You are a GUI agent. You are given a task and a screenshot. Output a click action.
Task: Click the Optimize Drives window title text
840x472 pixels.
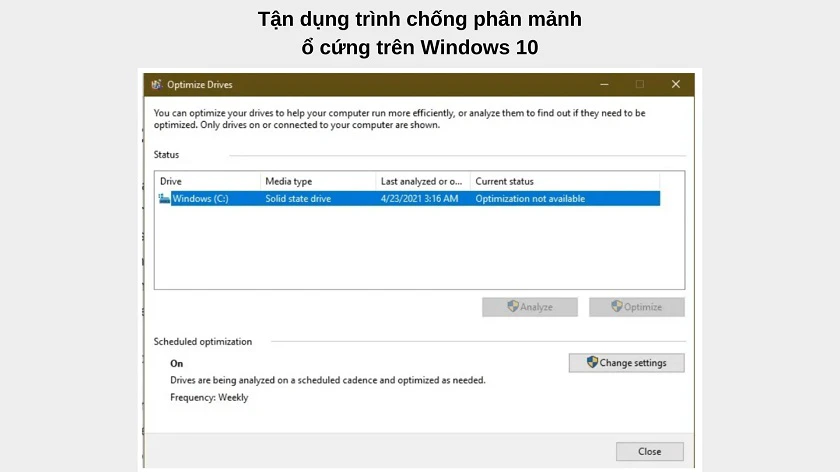[x=200, y=85]
